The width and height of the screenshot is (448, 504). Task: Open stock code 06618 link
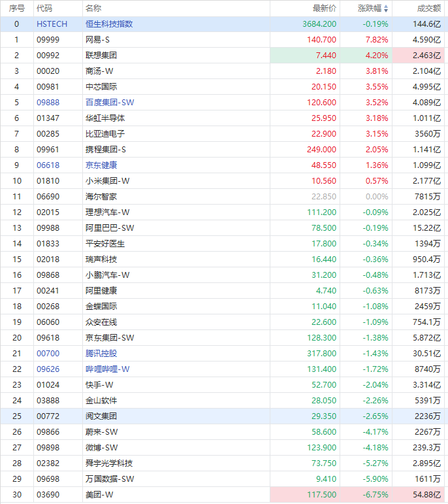[x=48, y=165]
